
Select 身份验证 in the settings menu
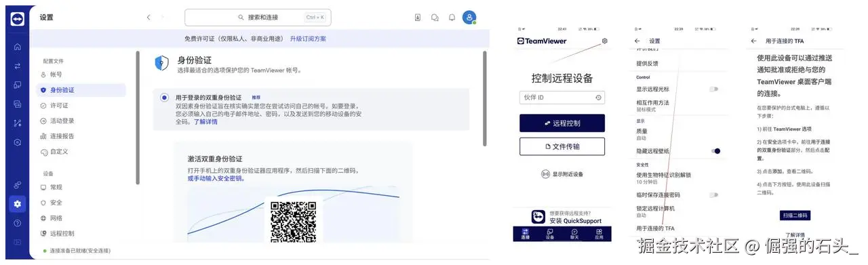coord(81,89)
